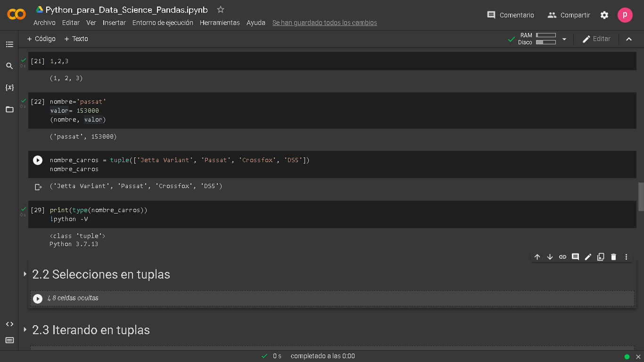The image size is (644, 362).
Task: Open the Entorno de ejecución menu
Action: (x=163, y=23)
